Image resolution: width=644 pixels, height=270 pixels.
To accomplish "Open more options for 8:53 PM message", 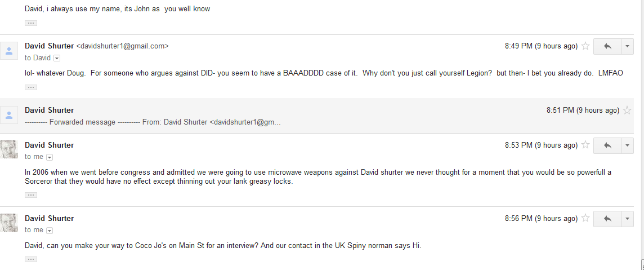I will (x=627, y=145).
